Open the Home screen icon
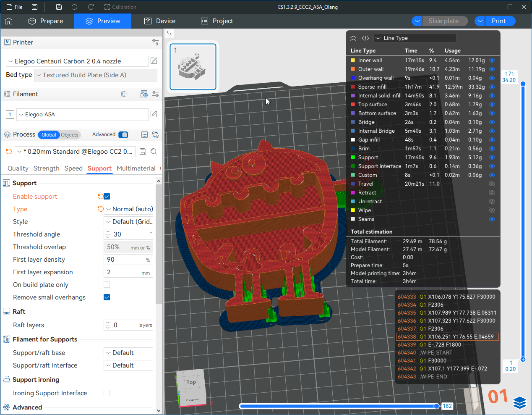The width and height of the screenshot is (532, 415). tap(9, 21)
